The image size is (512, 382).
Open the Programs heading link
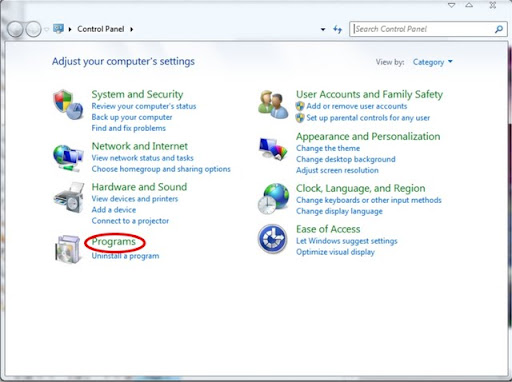tap(114, 242)
